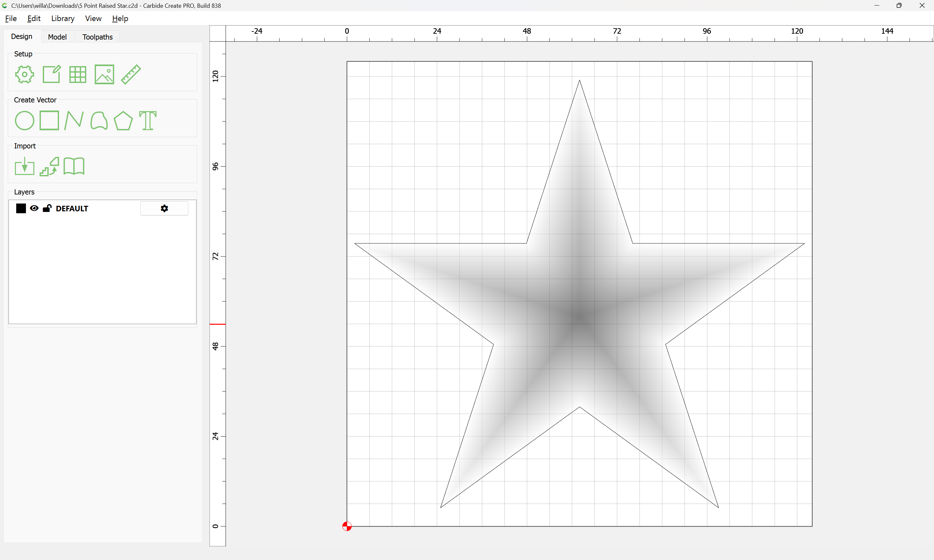Viewport: 934px width, 560px height.
Task: Open the design library book icon
Action: point(74,167)
